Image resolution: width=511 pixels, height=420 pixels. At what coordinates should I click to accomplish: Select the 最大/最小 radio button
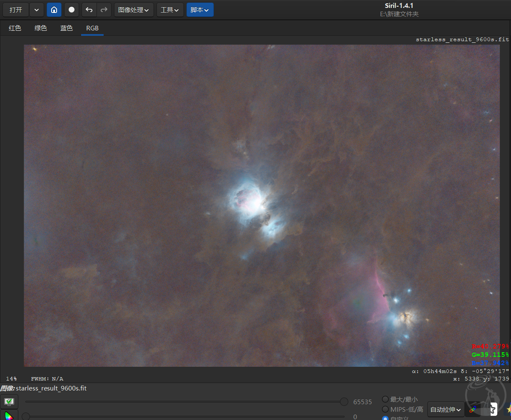point(385,399)
